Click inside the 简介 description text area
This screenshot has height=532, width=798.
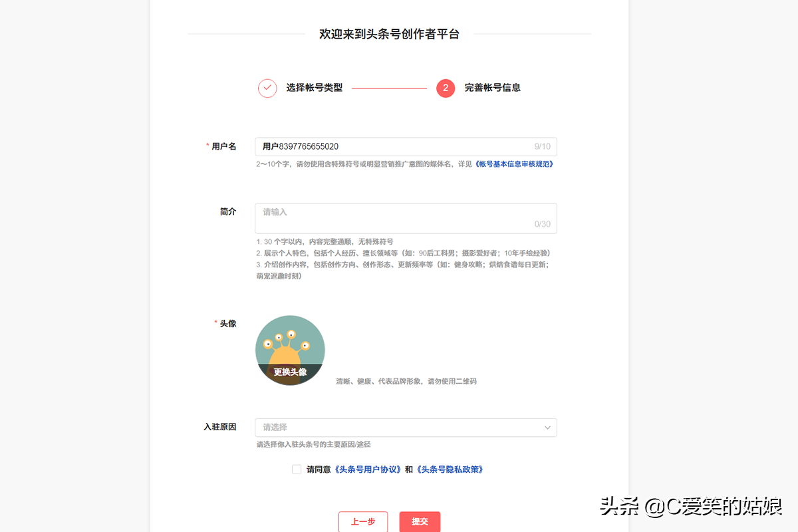click(406, 216)
